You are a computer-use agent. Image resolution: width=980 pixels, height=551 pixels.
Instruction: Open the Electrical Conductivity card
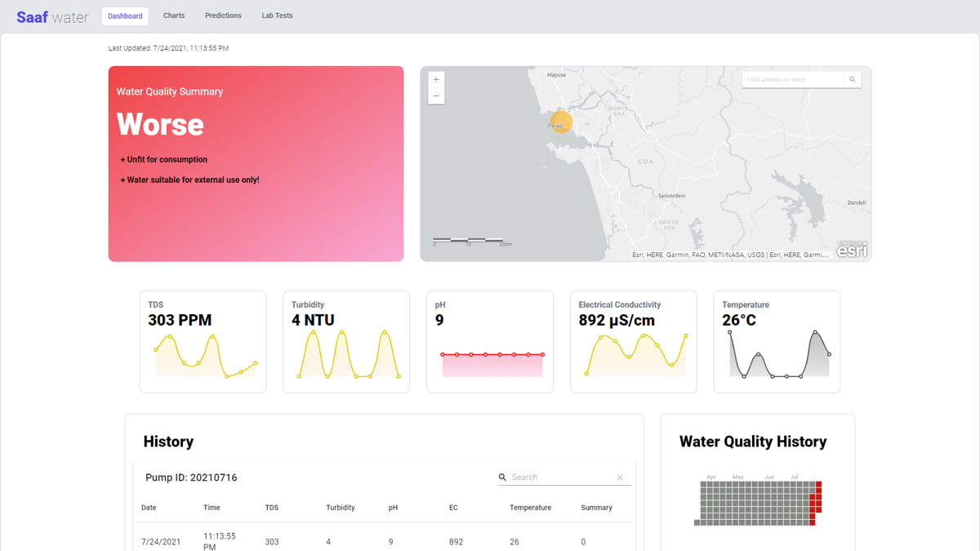(634, 341)
